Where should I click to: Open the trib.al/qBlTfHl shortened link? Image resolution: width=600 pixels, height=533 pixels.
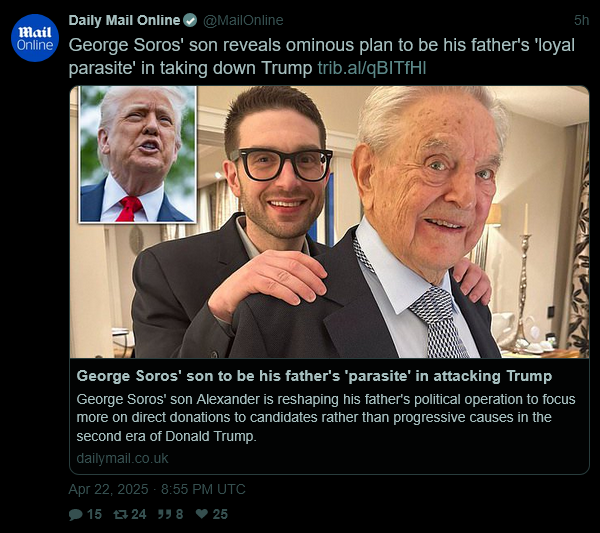379,67
